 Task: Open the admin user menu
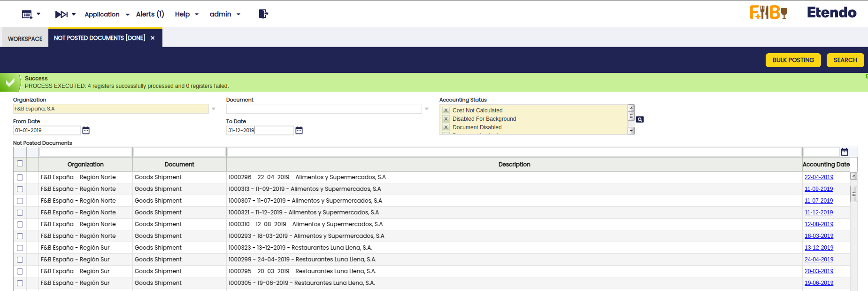(x=225, y=15)
